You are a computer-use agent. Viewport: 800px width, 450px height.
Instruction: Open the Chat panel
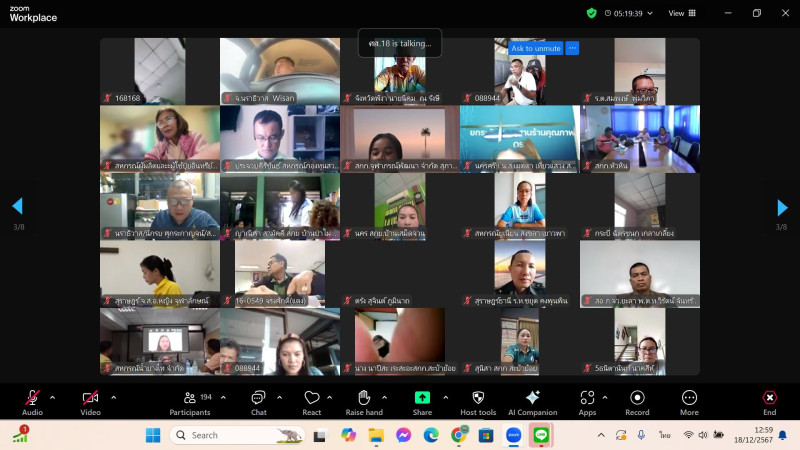point(259,402)
